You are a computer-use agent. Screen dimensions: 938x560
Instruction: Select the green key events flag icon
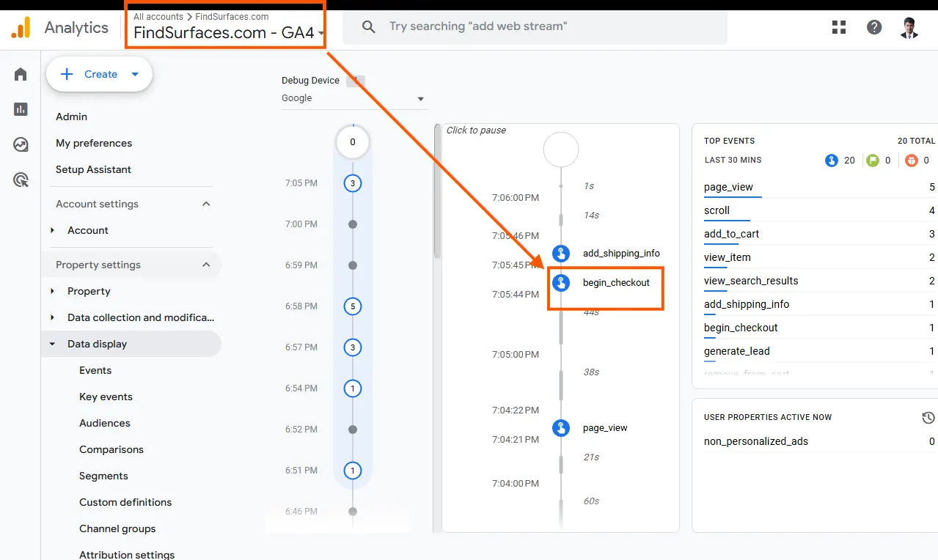[872, 160]
